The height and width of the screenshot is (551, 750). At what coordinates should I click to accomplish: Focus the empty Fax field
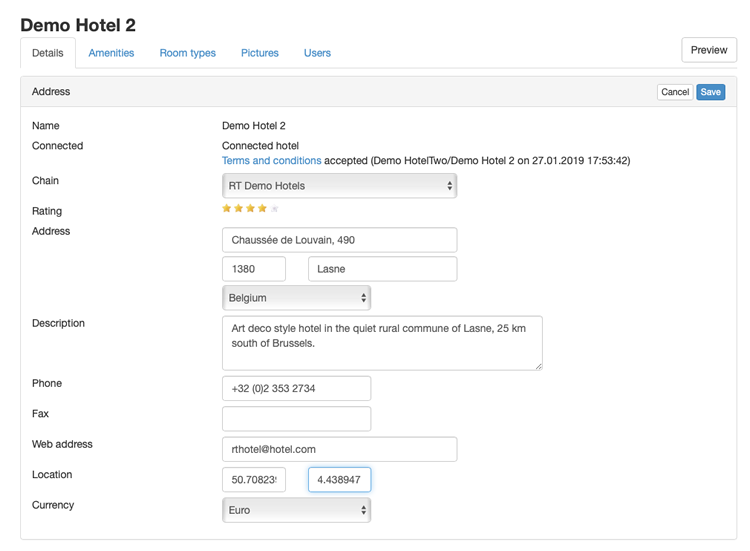(297, 419)
